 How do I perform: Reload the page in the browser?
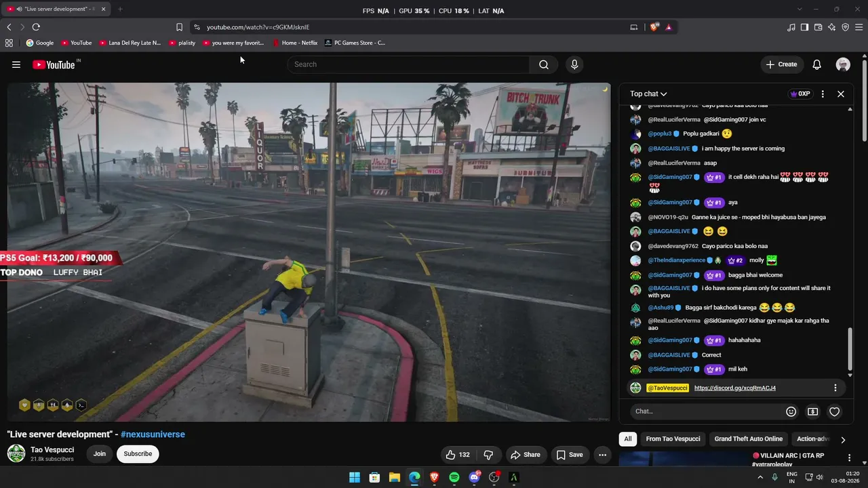(x=36, y=27)
